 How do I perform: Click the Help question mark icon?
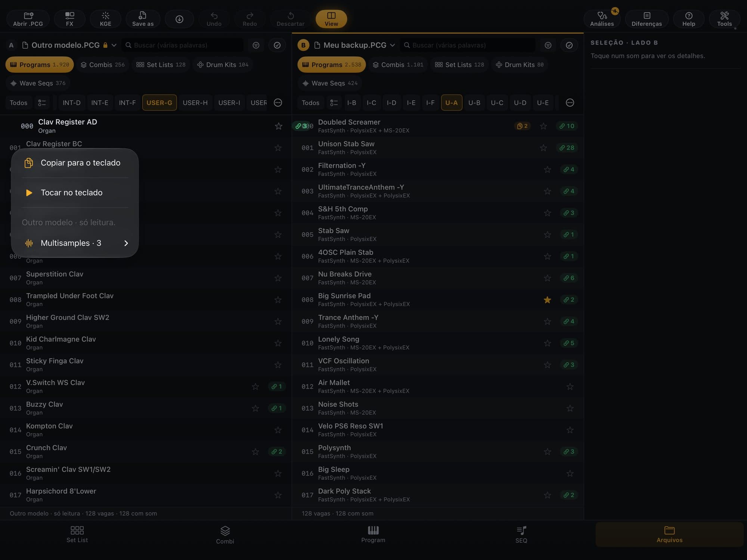point(688,19)
